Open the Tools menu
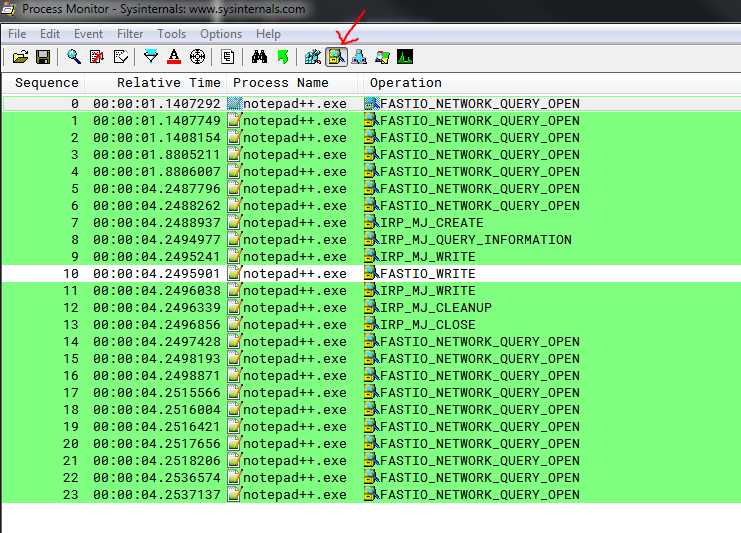The height and width of the screenshot is (533, 741). click(x=172, y=34)
